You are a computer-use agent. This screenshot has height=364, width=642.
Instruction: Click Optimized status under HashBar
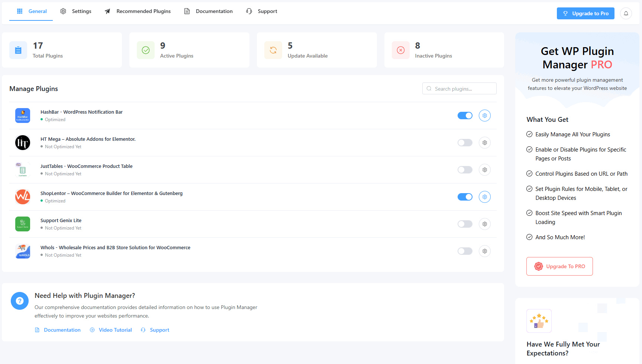pos(53,120)
